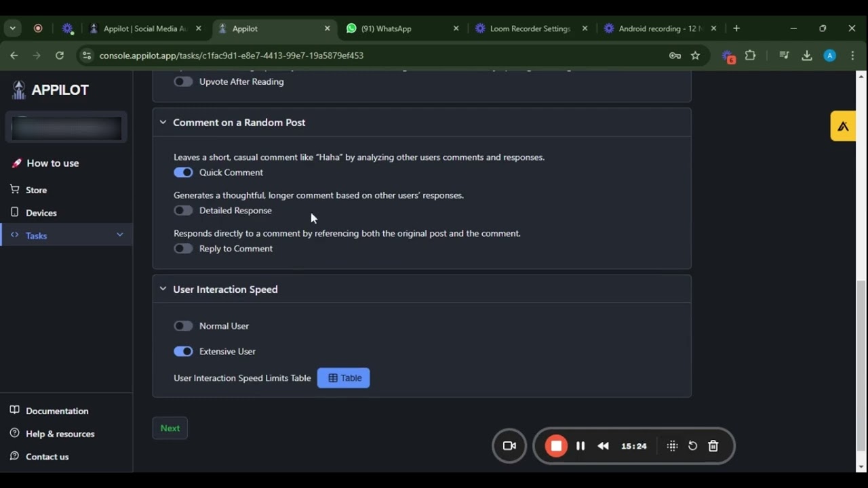Open the pinned recording-dot tab
868x488 pixels.
pos(38,28)
